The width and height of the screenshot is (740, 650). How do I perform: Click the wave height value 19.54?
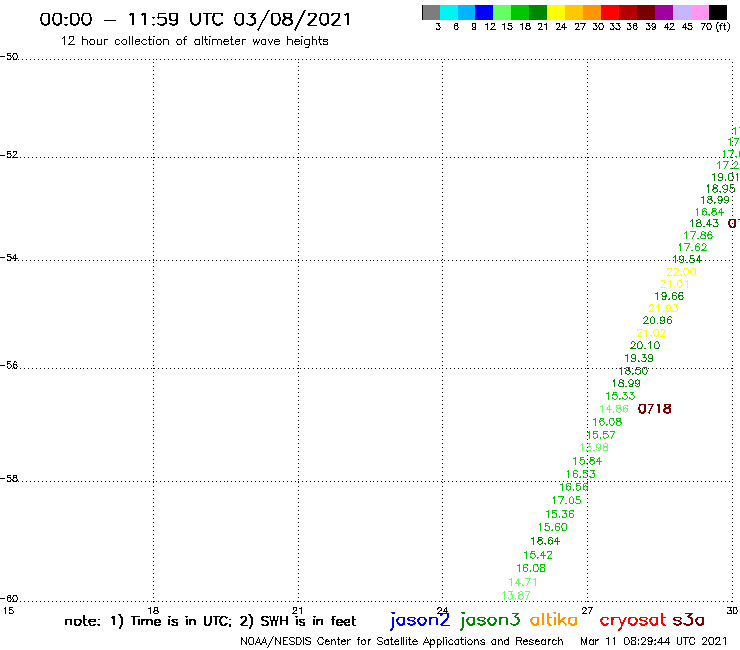[x=687, y=259]
